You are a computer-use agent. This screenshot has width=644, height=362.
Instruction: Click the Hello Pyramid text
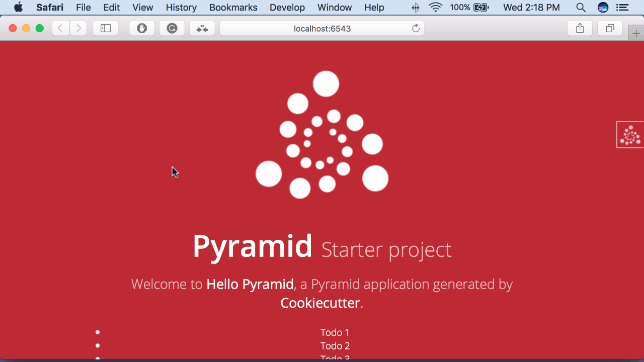point(250,285)
